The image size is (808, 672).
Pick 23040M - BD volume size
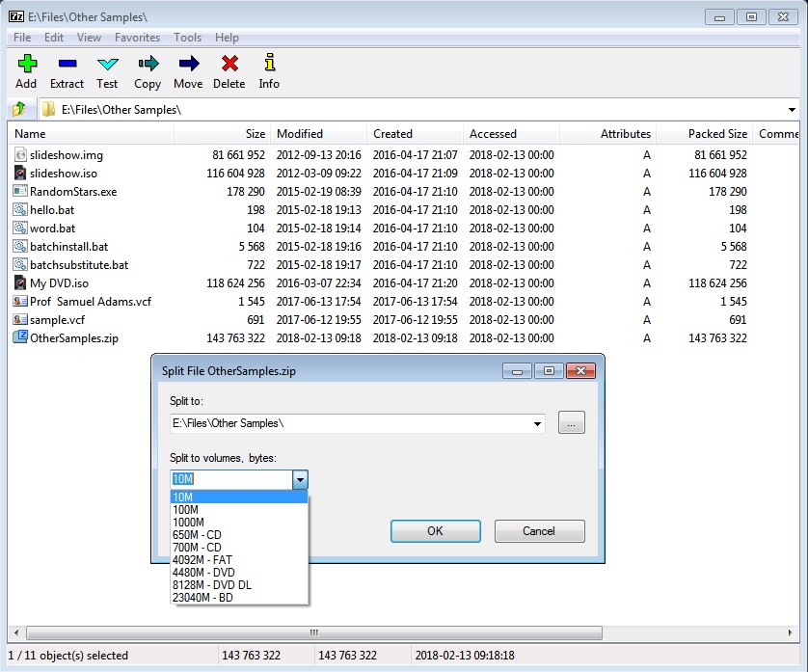pyautogui.click(x=202, y=597)
